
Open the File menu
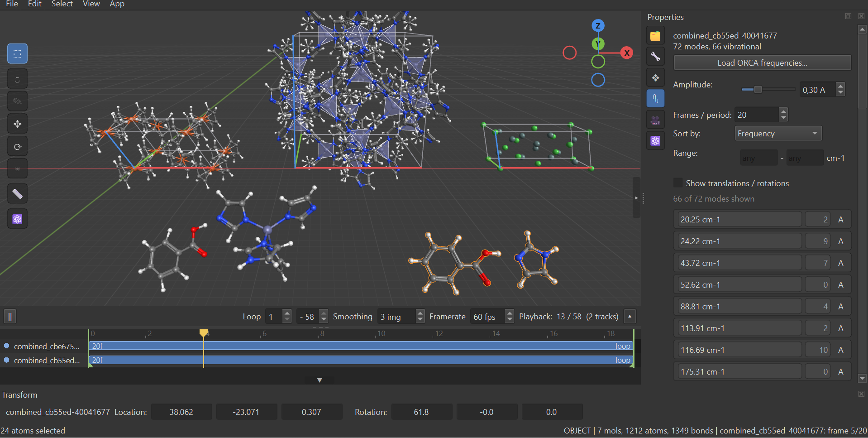click(12, 4)
